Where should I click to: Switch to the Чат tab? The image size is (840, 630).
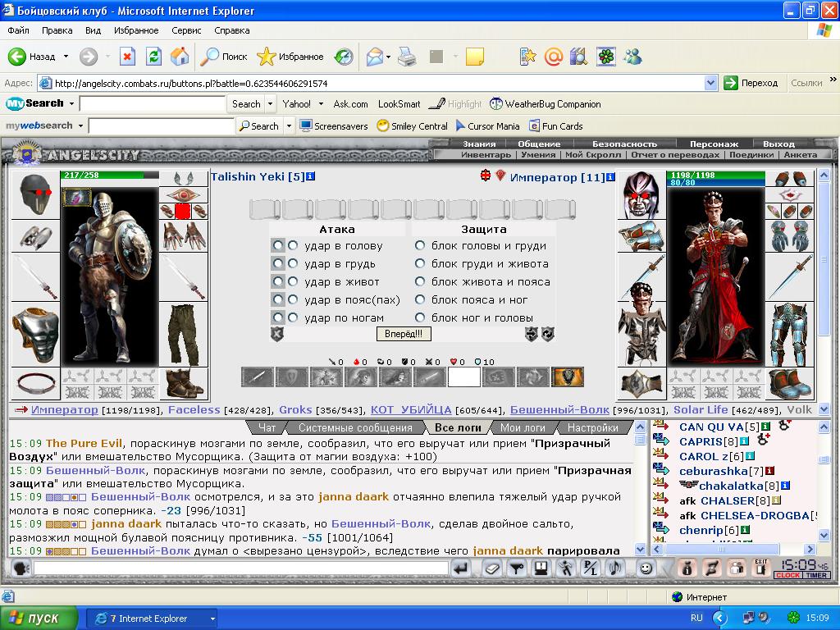coord(267,427)
